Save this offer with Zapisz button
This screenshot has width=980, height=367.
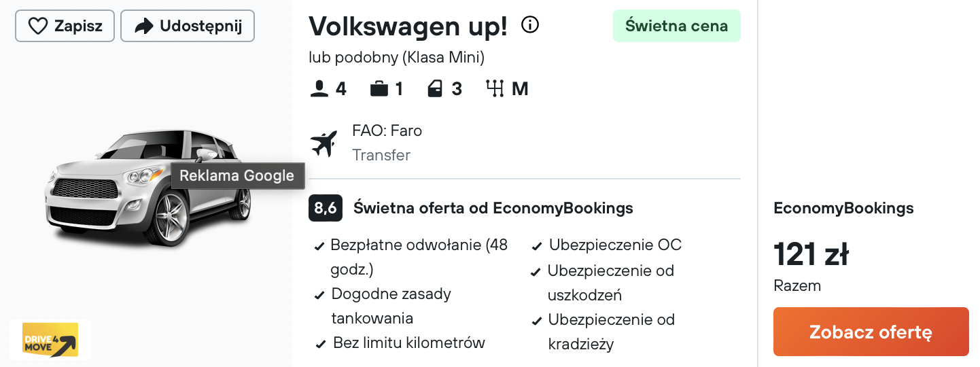click(x=65, y=26)
